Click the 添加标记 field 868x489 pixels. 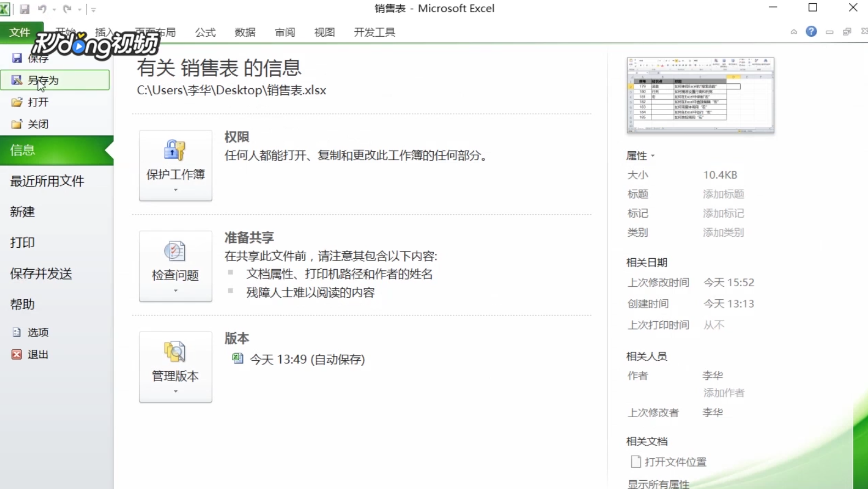(723, 213)
